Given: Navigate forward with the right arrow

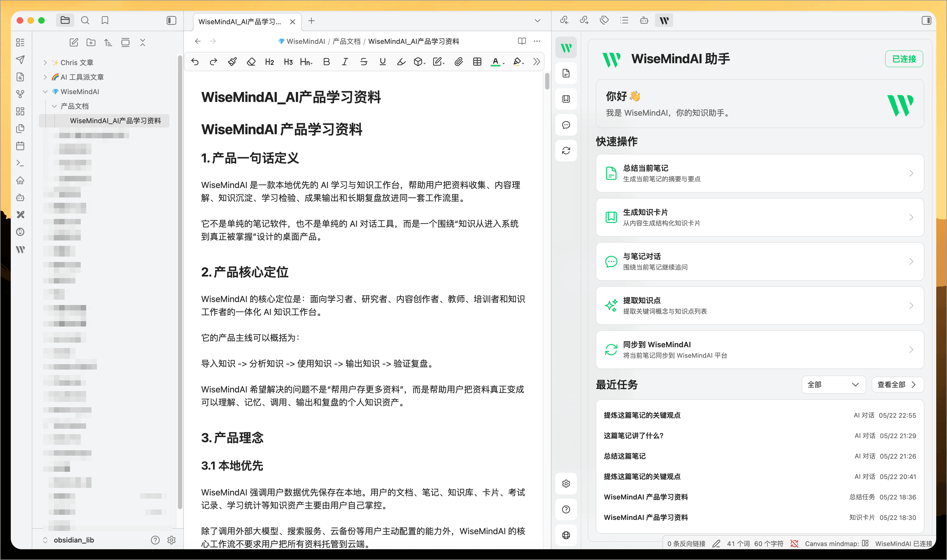Looking at the screenshot, I should pos(213,41).
